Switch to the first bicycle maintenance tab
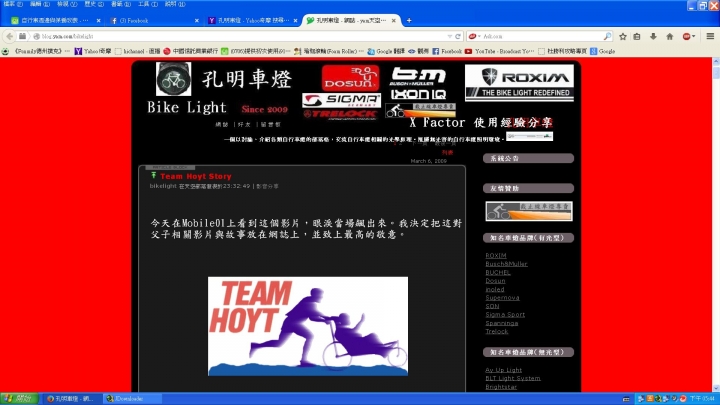The height and width of the screenshot is (405, 720). tap(55, 21)
